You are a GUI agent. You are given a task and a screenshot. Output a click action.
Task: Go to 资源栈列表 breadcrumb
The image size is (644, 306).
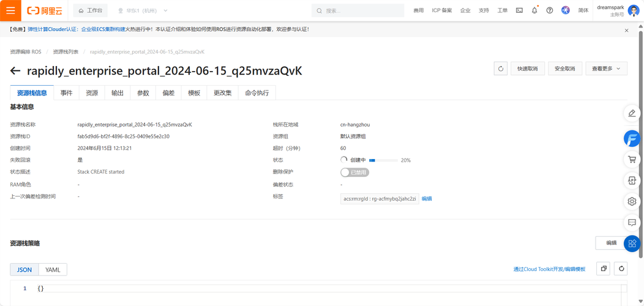pos(66,52)
